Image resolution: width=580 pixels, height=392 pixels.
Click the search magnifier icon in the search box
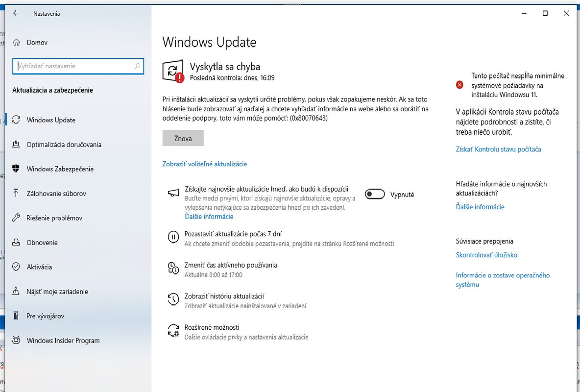(x=137, y=66)
